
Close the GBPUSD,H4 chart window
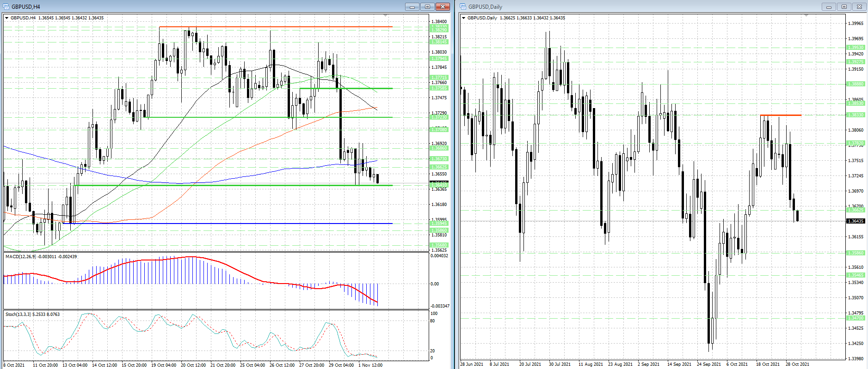point(443,6)
